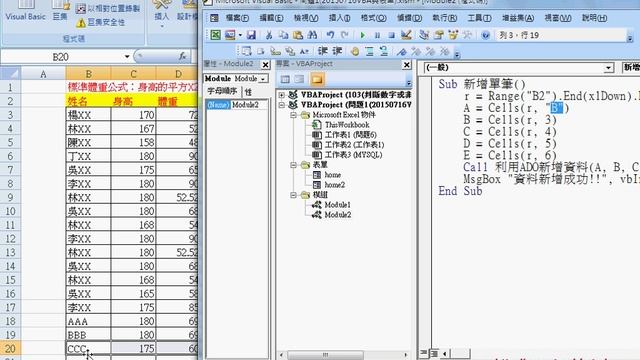Click the Cut scissors icon

[269, 35]
